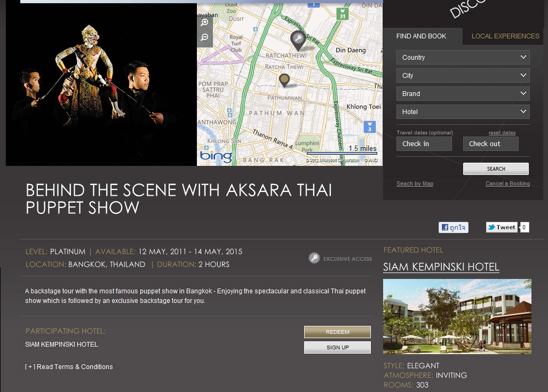The image size is (548, 392).
Task: Click the participating hotel name Siam Kempinski Hotel
Action: point(61,345)
